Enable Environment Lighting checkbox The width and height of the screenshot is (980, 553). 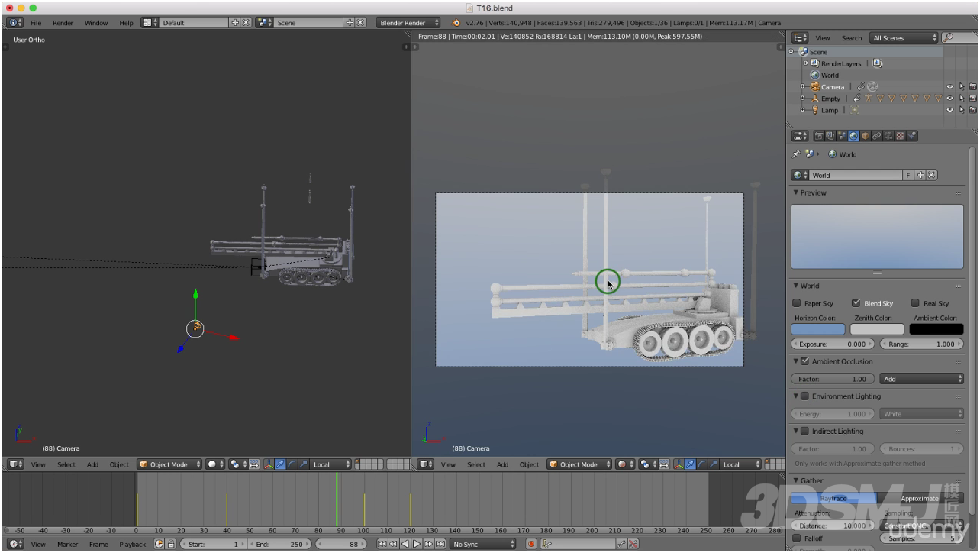(804, 396)
